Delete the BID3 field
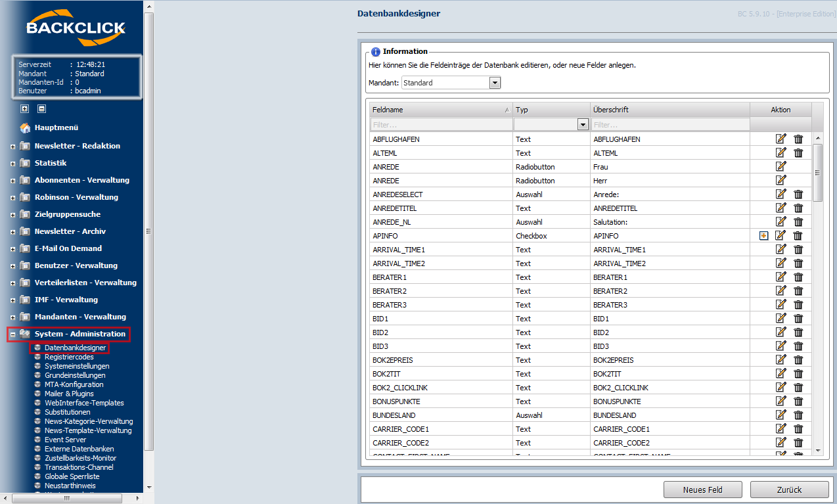The height and width of the screenshot is (504, 837). (x=798, y=346)
